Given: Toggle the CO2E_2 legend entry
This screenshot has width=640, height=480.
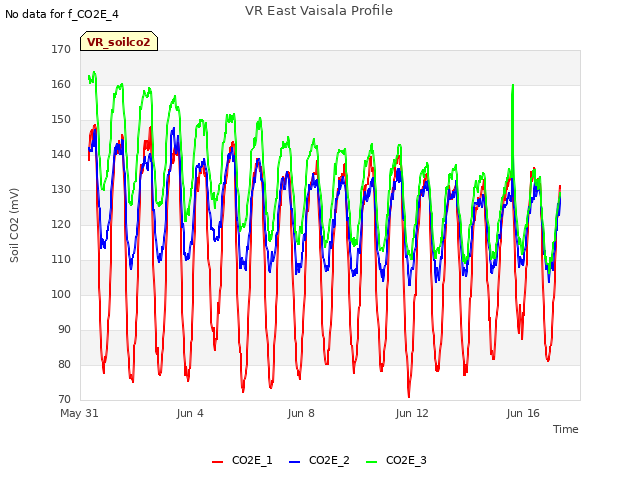Looking at the screenshot, I should click(x=319, y=460).
